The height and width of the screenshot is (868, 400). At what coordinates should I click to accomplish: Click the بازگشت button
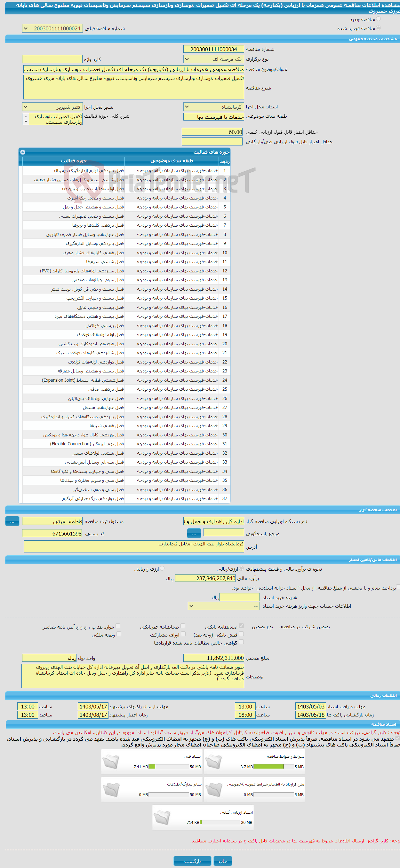192,861
